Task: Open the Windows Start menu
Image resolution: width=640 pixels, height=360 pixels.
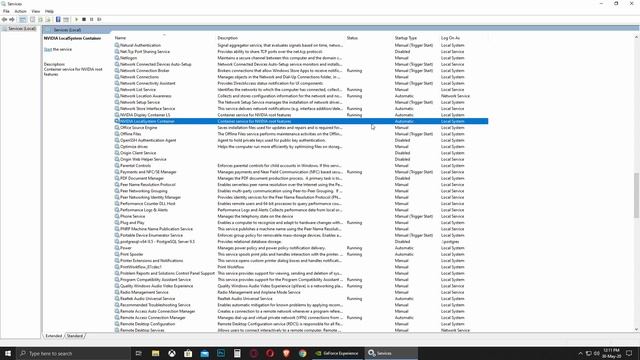Action: pos(8,353)
